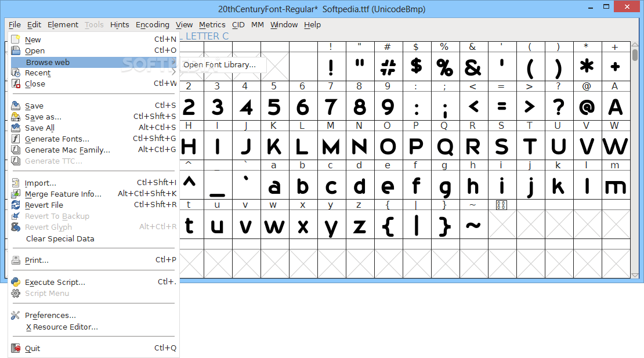The width and height of the screenshot is (644, 358).
Task: Select the uppercase W glyph cell
Action: [x=615, y=146]
